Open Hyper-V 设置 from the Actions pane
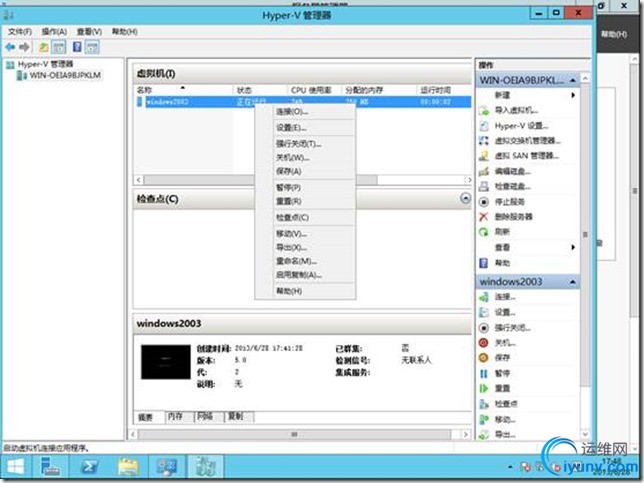 click(x=521, y=126)
